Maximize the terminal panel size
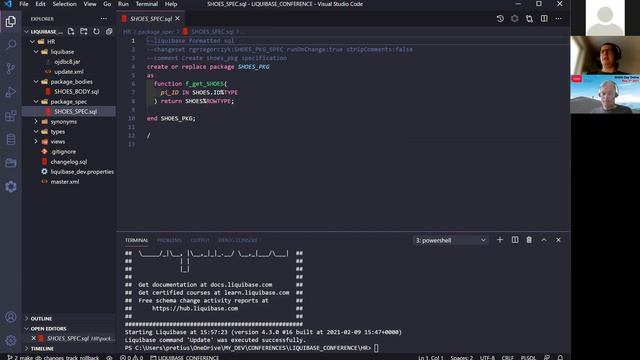The image size is (640, 360). point(544,240)
